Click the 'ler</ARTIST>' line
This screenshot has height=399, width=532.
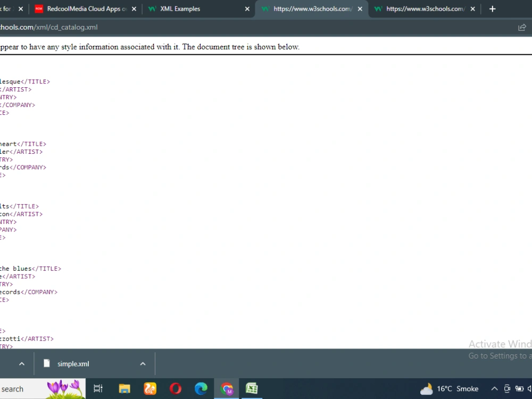[x=21, y=152]
